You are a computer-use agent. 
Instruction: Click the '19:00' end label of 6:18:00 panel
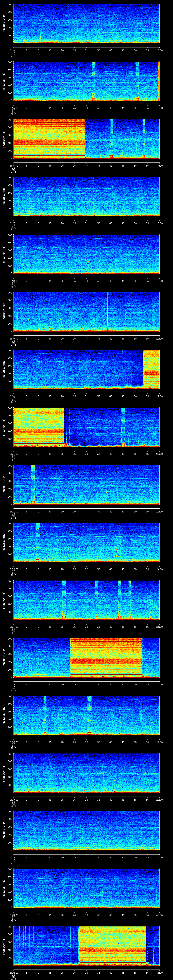tap(159, 281)
